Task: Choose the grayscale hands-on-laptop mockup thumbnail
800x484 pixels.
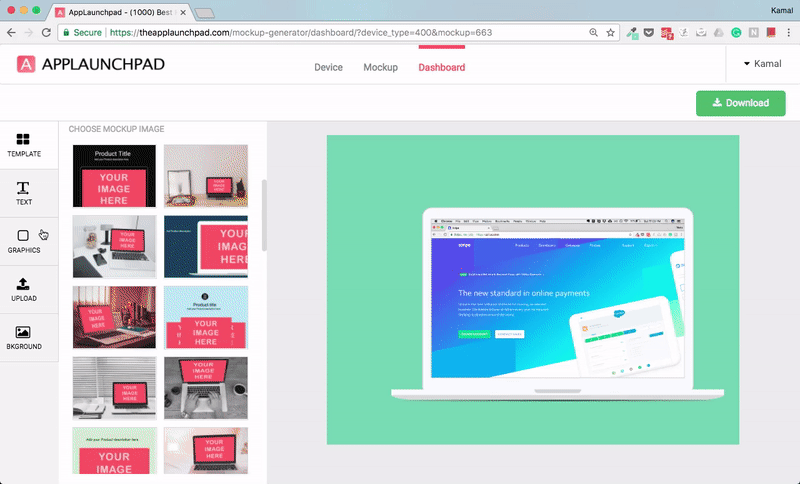Action: tap(205, 387)
